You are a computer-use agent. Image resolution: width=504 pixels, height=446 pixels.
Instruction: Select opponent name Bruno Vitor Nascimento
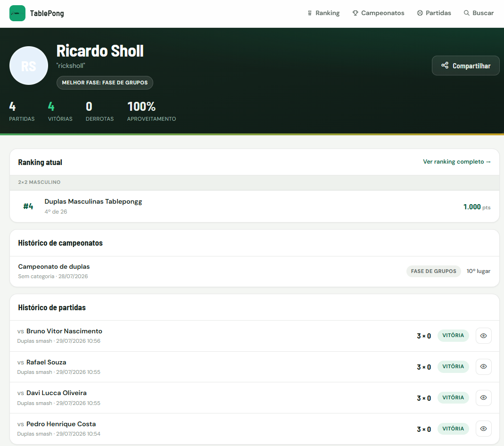tap(64, 331)
